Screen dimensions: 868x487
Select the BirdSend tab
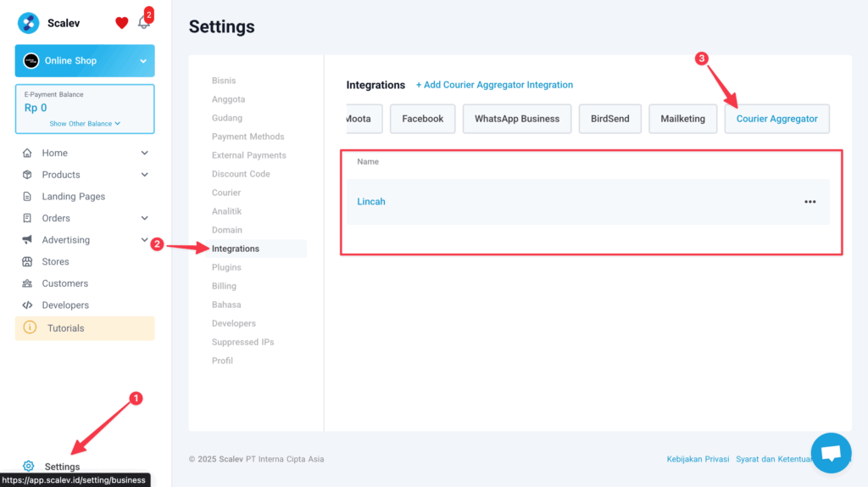[x=610, y=119]
